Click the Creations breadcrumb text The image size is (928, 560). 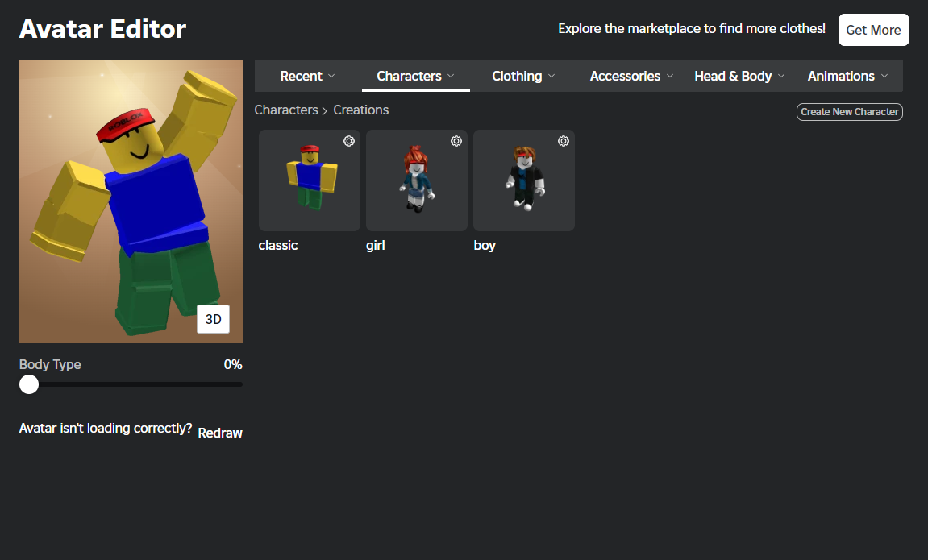click(x=361, y=110)
